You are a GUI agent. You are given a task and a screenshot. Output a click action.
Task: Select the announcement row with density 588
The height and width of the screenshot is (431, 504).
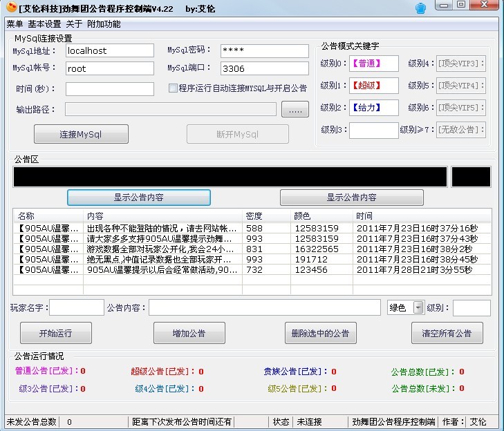click(138, 228)
